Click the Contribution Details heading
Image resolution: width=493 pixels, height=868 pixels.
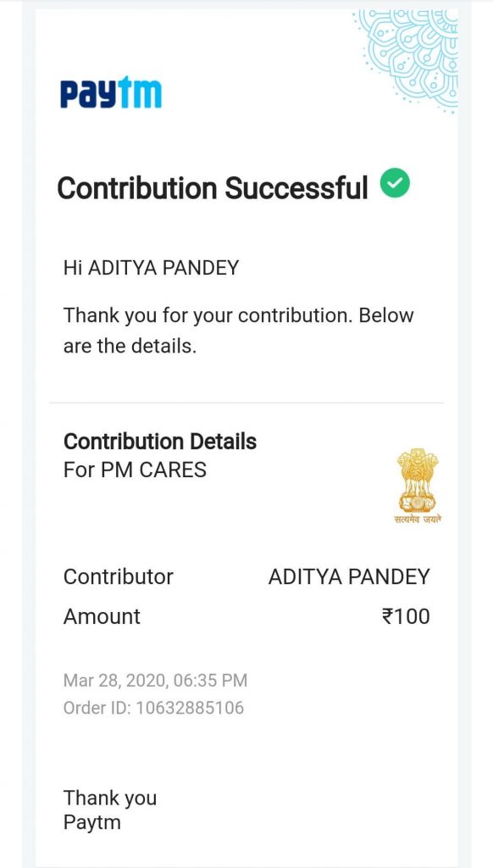pyautogui.click(x=160, y=442)
